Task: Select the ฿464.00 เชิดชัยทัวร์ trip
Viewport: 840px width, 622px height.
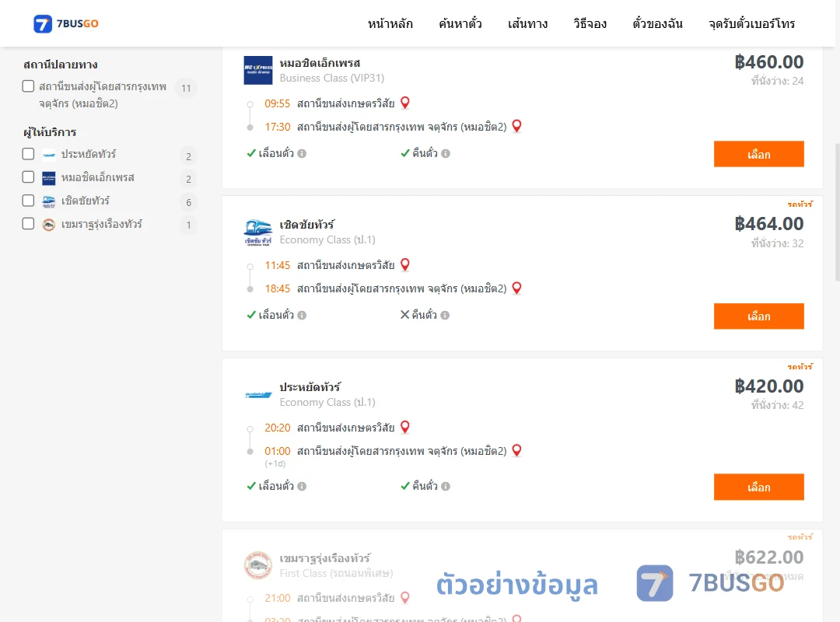Action: [758, 316]
